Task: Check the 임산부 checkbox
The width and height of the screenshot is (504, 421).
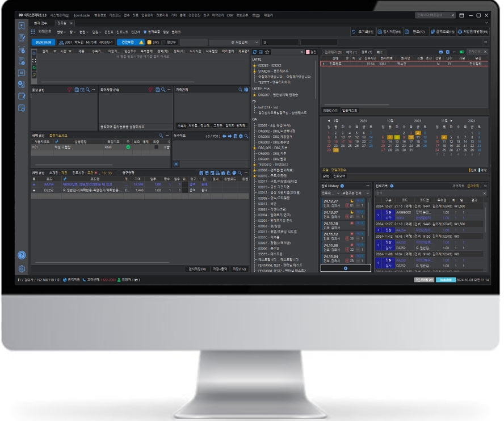Action: [163, 42]
